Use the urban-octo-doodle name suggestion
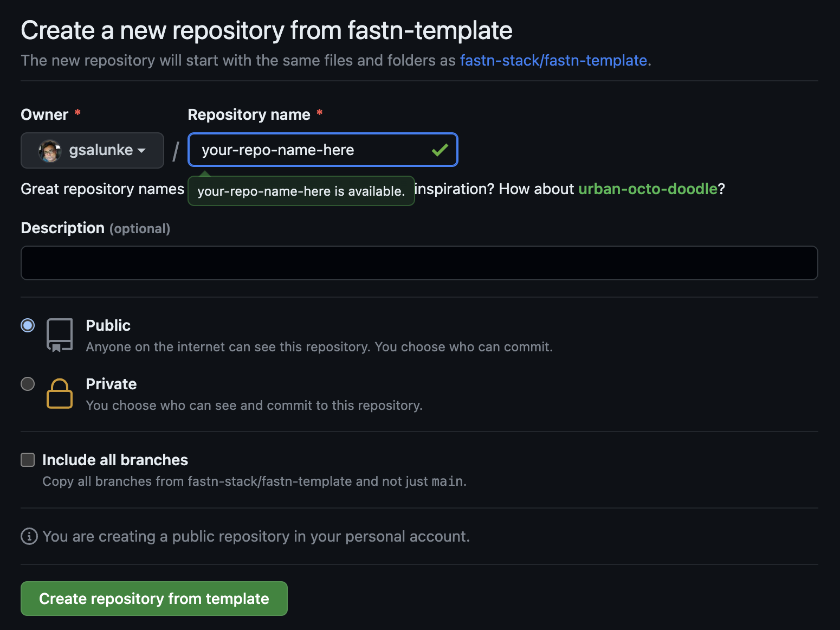 point(648,189)
